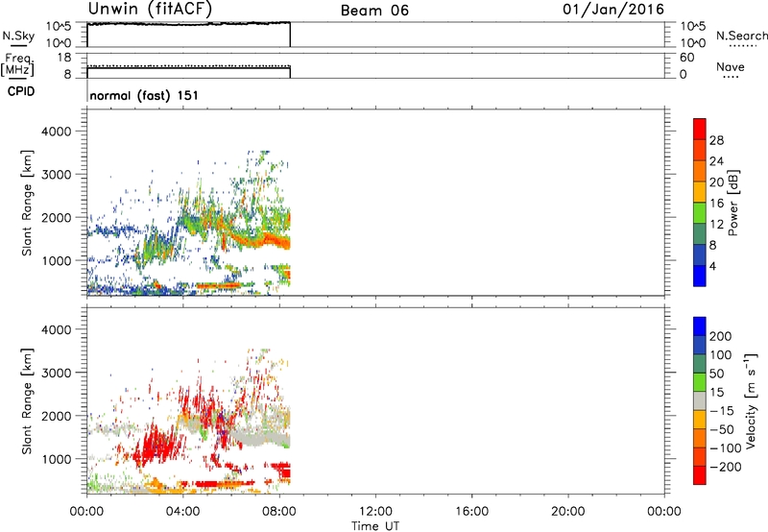
Task: Click the "Time UT" axis label
Action: click(375, 526)
